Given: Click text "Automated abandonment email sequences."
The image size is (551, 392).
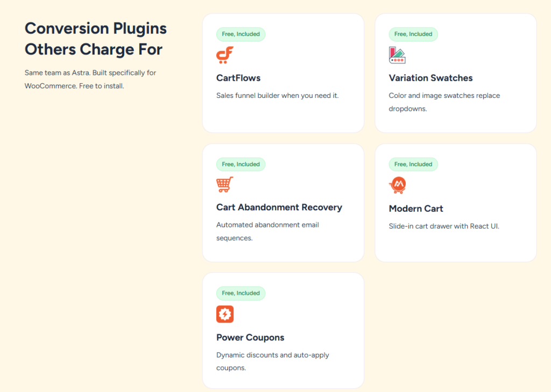Looking at the screenshot, I should [x=267, y=231].
